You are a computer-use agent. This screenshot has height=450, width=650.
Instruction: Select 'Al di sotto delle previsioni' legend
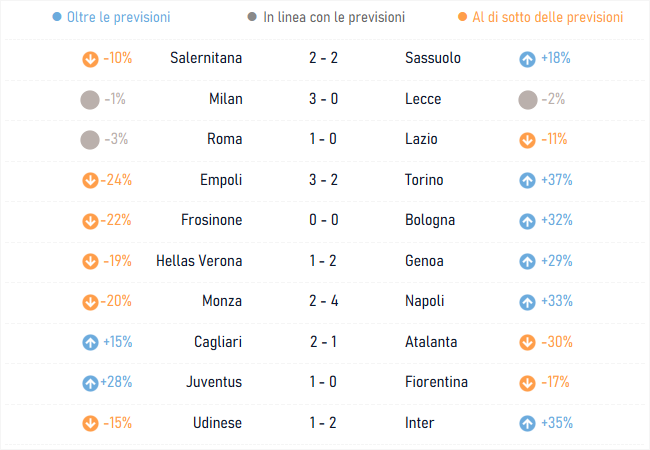tap(541, 17)
